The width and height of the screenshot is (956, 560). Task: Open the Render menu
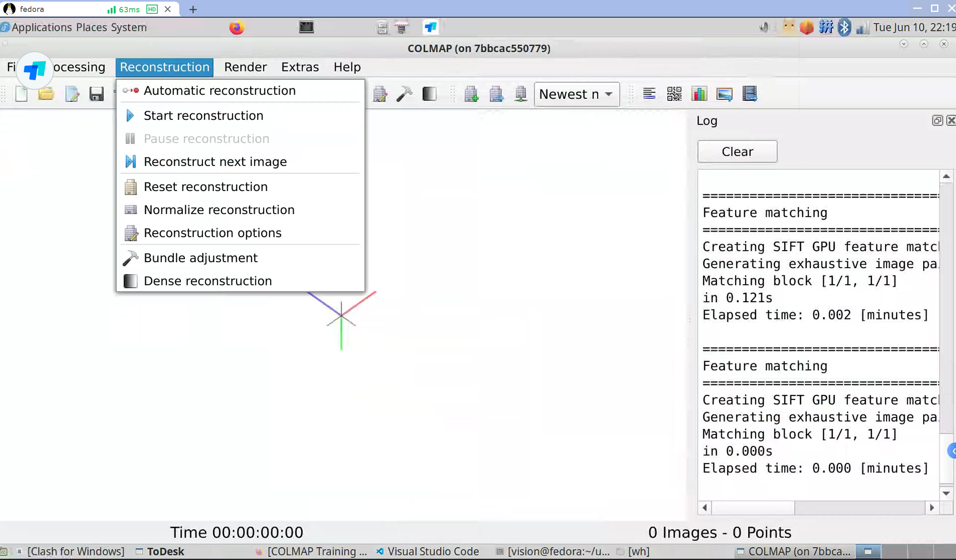pos(245,67)
